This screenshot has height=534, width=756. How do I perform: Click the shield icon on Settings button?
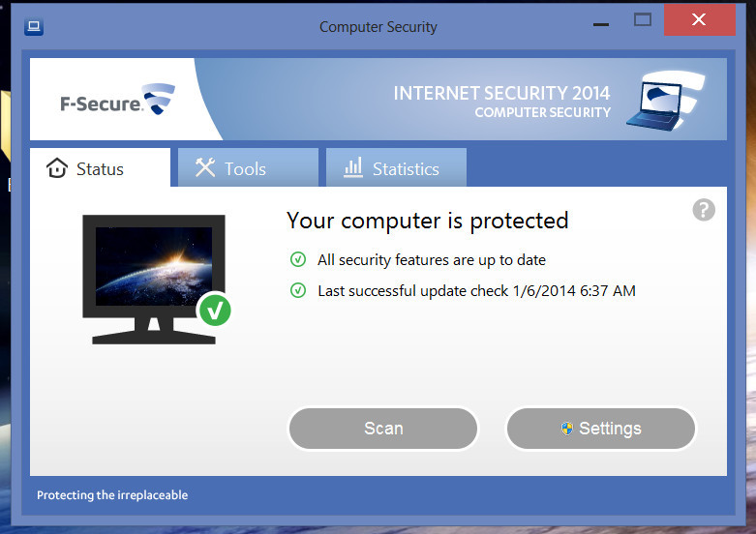[567, 428]
